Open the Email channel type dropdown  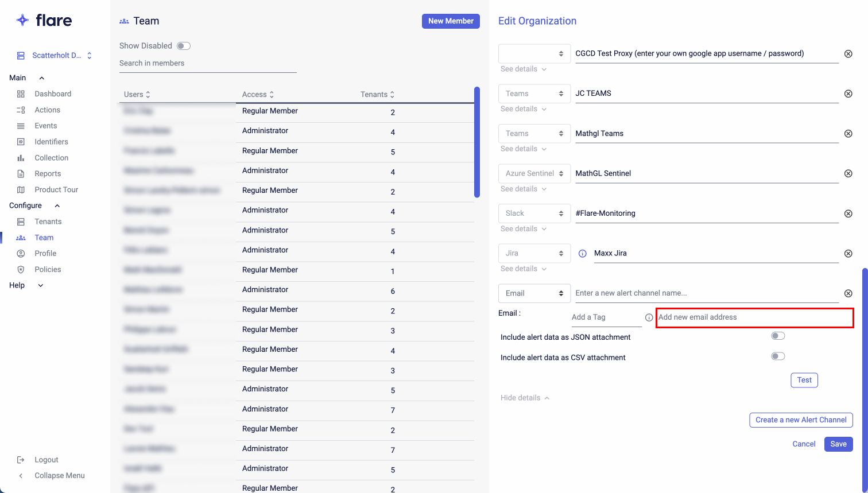coord(534,293)
